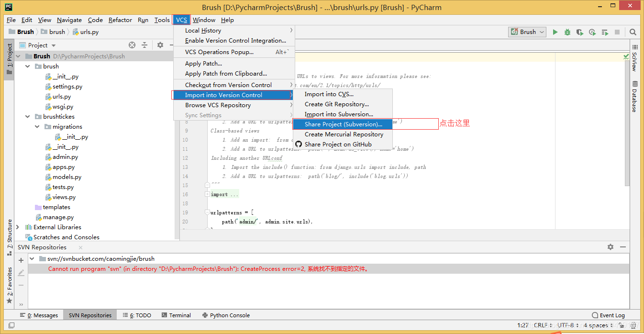Select Share Project (Subversion)... menu item

pos(343,124)
